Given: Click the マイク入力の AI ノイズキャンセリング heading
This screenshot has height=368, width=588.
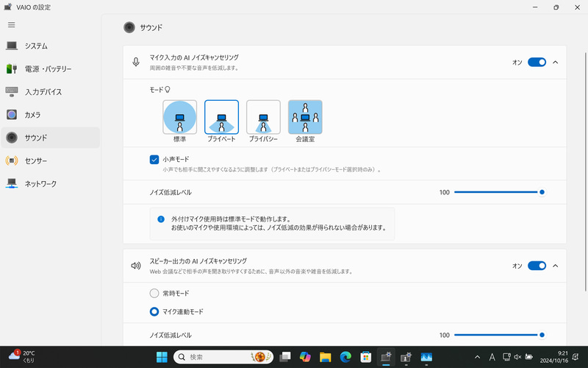Looking at the screenshot, I should click(x=194, y=57).
